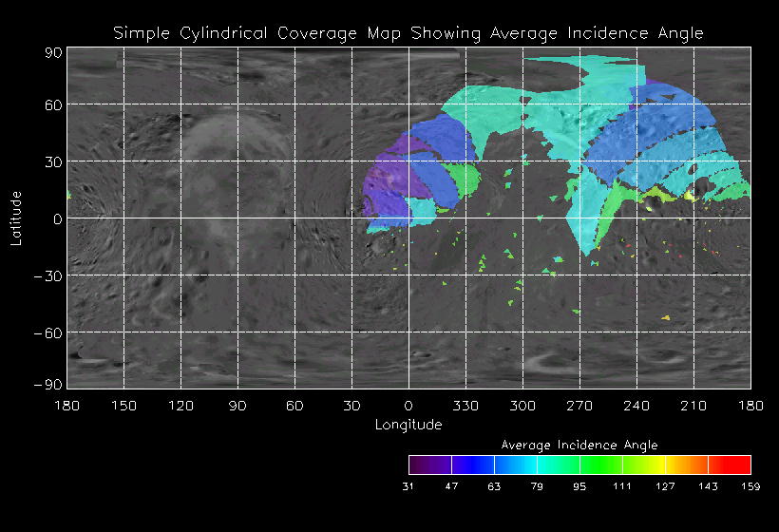Screen dimensions: 779x532
Task: Select the cyan-green 79–95 colorbar segment
Action: coord(559,465)
